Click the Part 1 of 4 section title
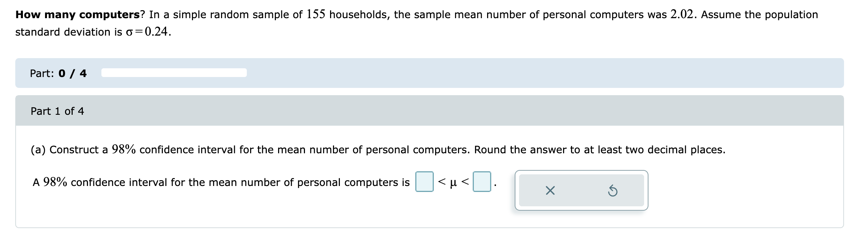868x239 pixels. (56, 111)
